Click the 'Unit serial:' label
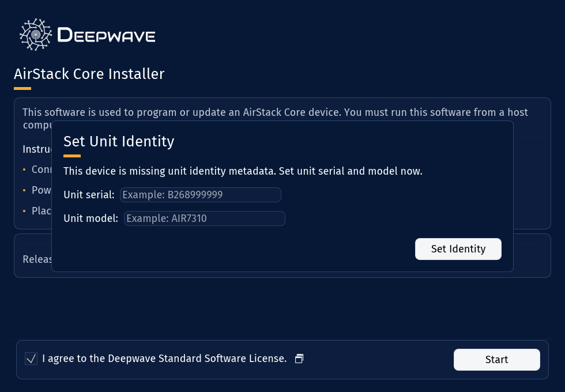 coord(89,195)
